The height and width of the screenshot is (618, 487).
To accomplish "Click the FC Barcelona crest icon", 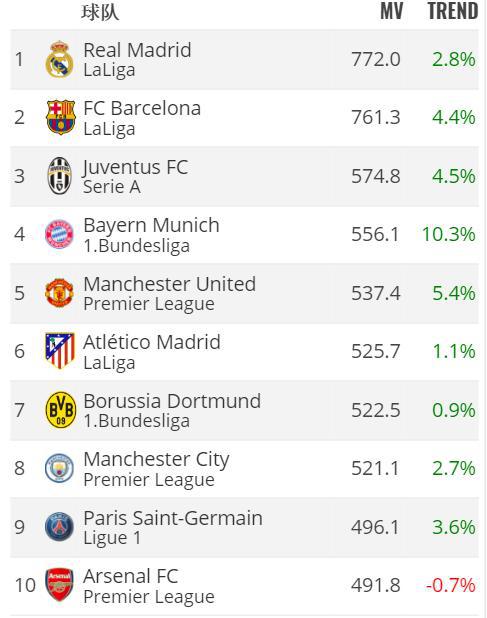I will (x=60, y=117).
